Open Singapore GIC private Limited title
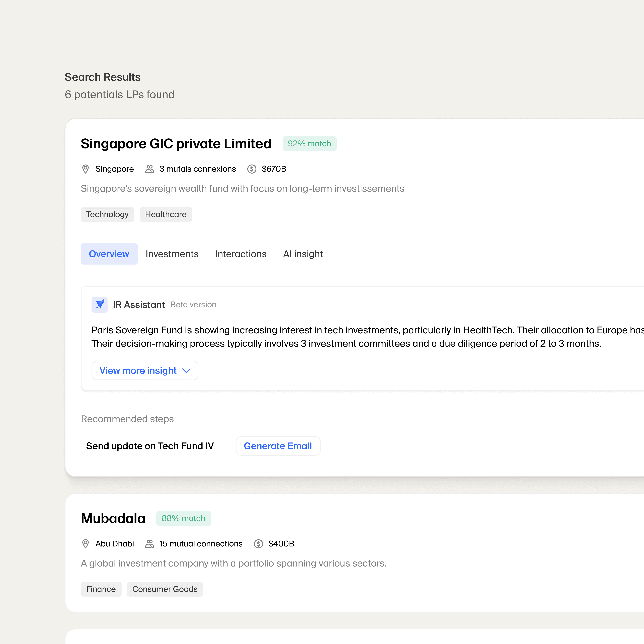Viewport: 644px width, 644px height. [176, 144]
